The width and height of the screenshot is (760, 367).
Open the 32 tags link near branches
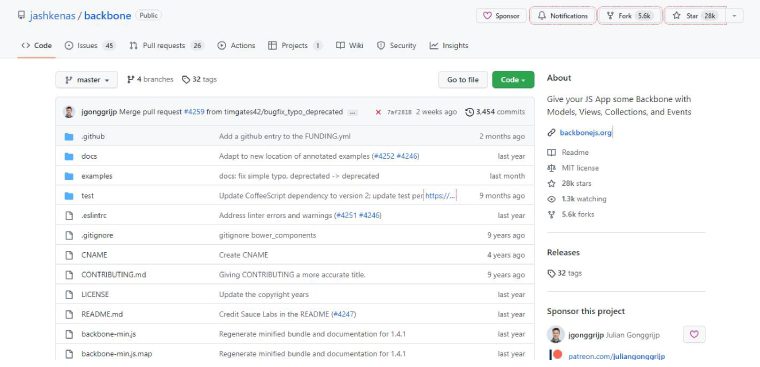[199, 80]
